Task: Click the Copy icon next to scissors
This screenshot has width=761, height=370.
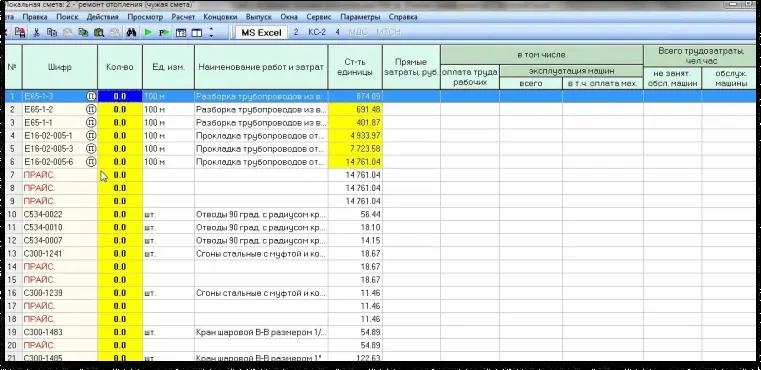Action: [x=51, y=33]
